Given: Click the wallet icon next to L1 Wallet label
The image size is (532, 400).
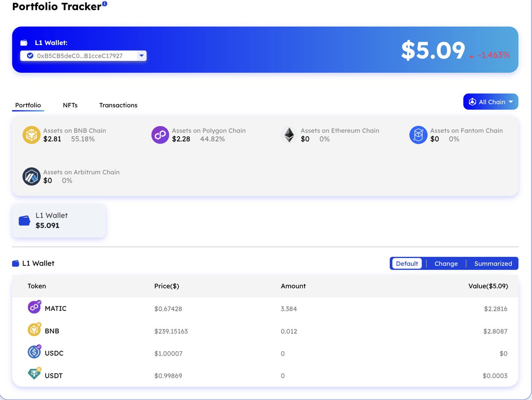Looking at the screenshot, I should (x=24, y=43).
